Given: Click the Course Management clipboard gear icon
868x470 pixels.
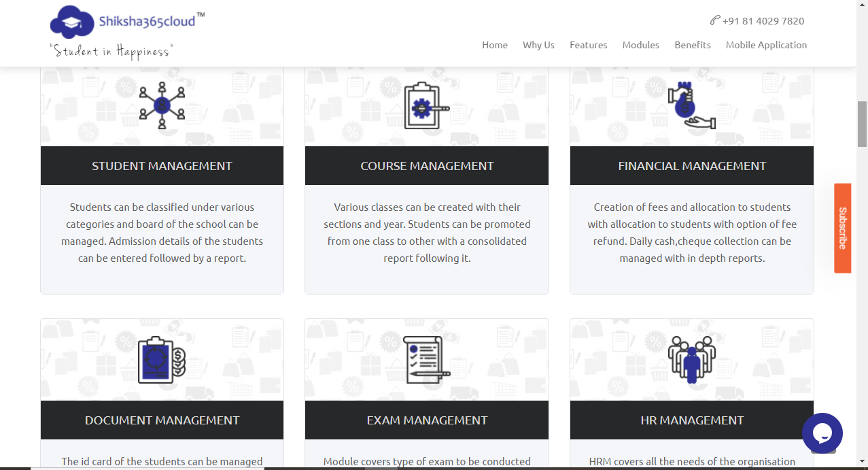Looking at the screenshot, I should (x=427, y=105).
